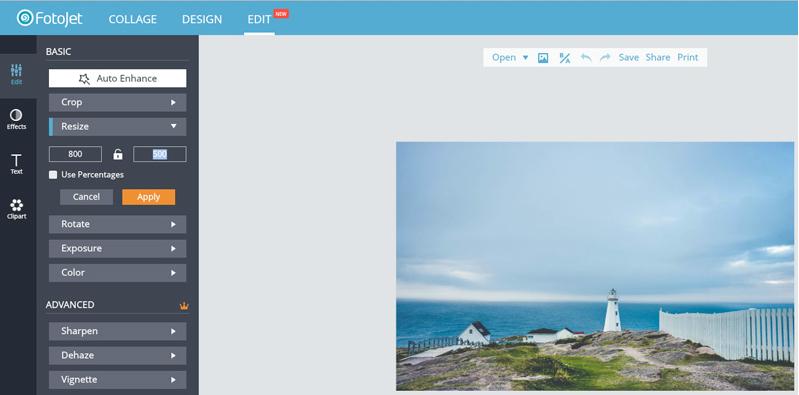Image resolution: width=799 pixels, height=395 pixels.
Task: Click the compare percent icon in toolbar
Action: [565, 58]
